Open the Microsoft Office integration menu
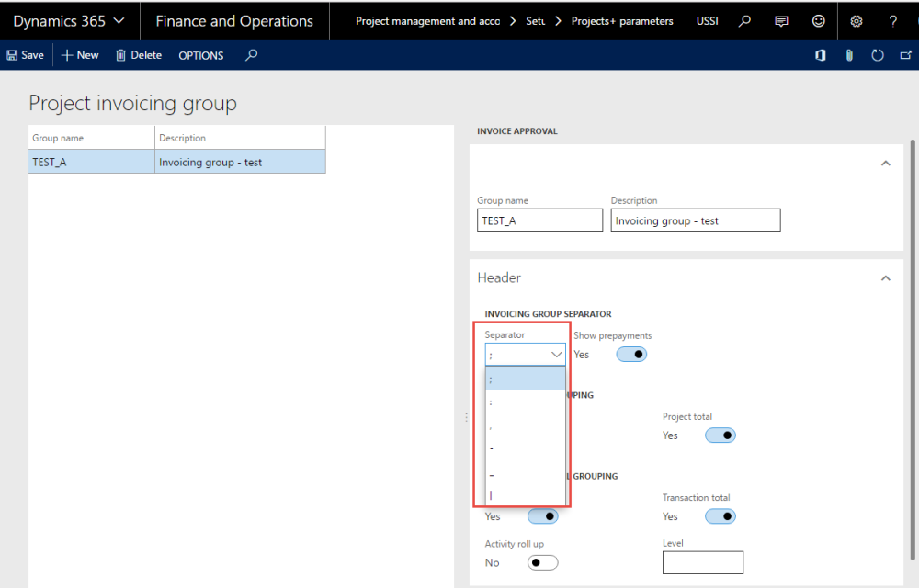Viewport: 919px width, 588px height. point(820,55)
